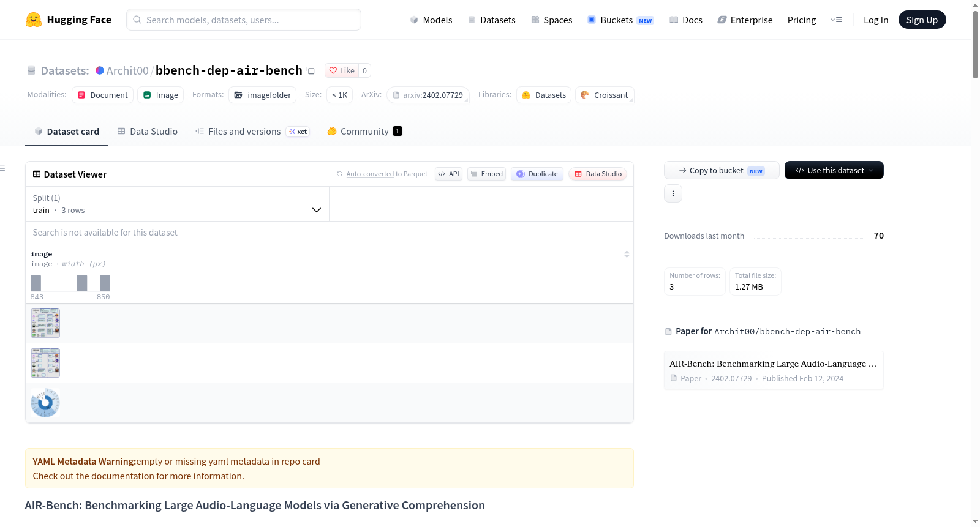
Task: Open the AIR-Bench paper card
Action: pos(774,370)
